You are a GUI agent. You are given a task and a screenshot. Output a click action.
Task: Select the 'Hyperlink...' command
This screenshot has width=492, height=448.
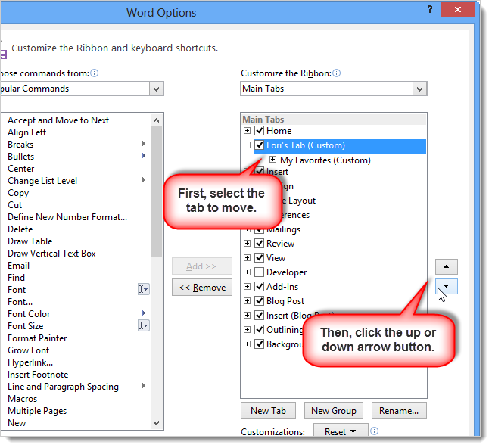[x=30, y=362]
